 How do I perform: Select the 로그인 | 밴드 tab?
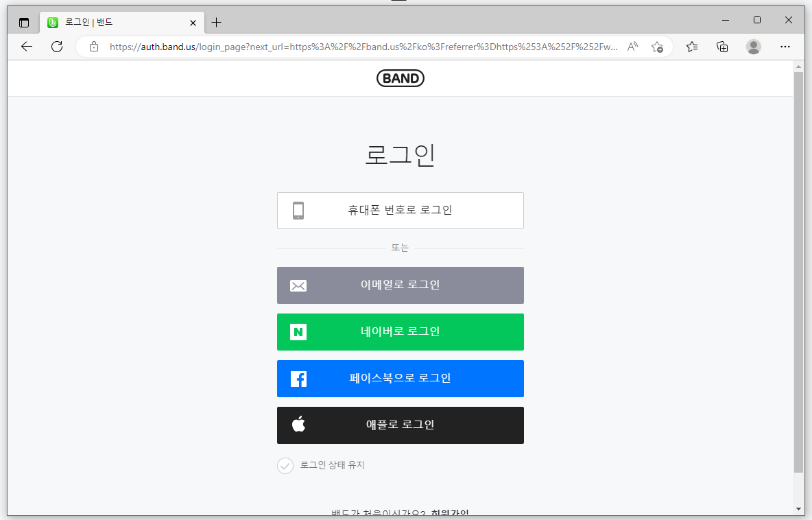click(x=121, y=22)
